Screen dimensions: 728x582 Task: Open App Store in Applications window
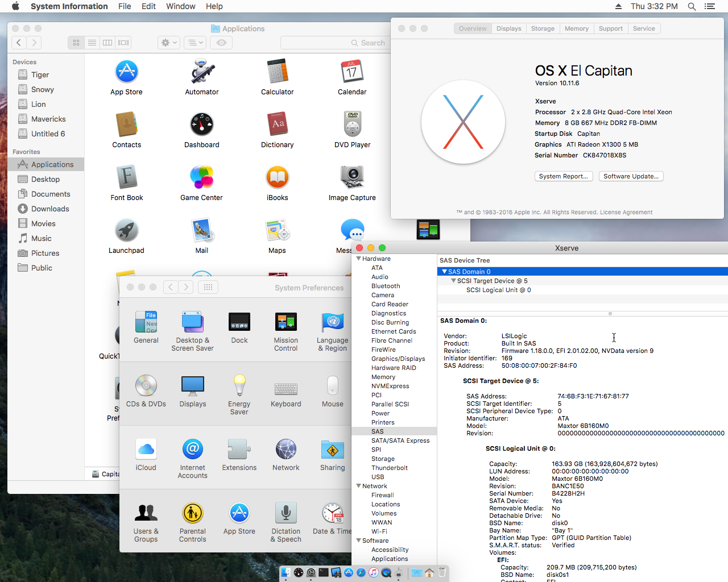126,72
